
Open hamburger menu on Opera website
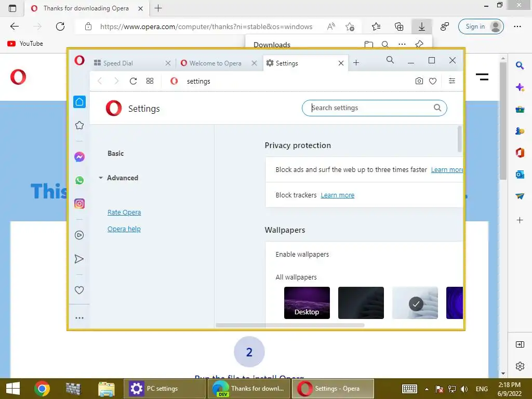click(482, 77)
